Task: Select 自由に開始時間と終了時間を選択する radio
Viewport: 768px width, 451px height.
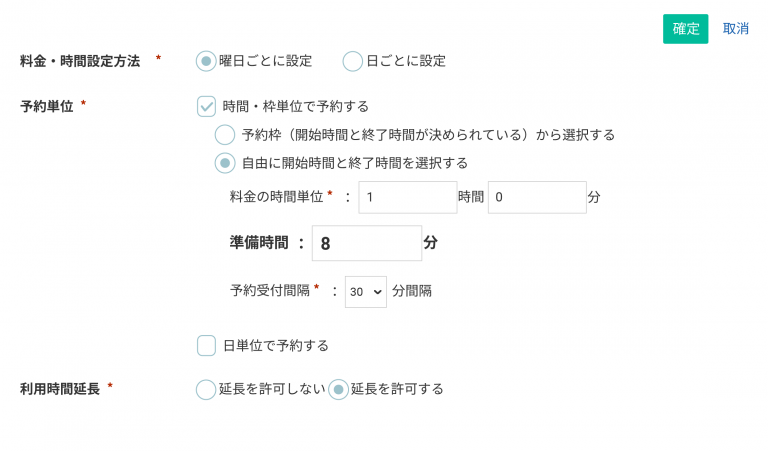Action: click(226, 163)
